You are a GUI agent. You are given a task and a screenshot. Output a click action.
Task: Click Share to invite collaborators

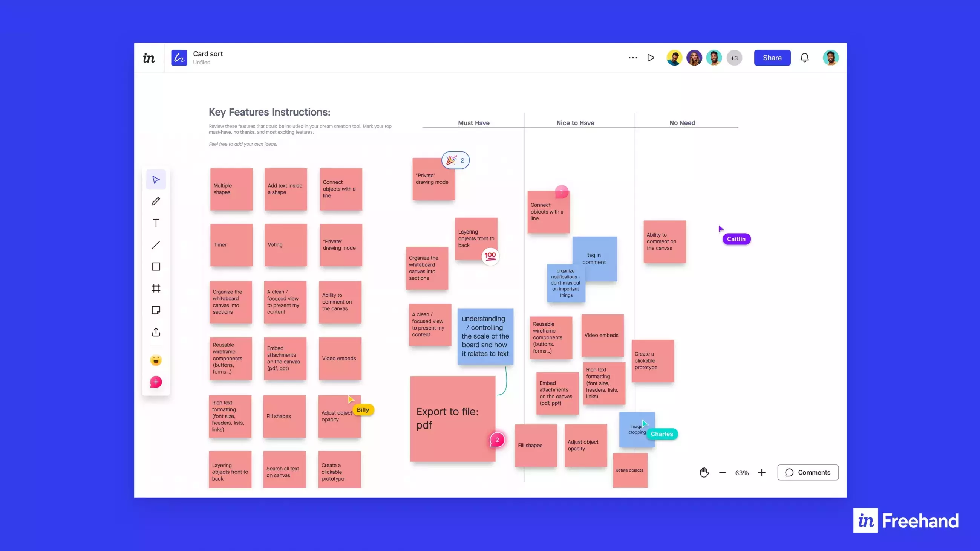(772, 57)
